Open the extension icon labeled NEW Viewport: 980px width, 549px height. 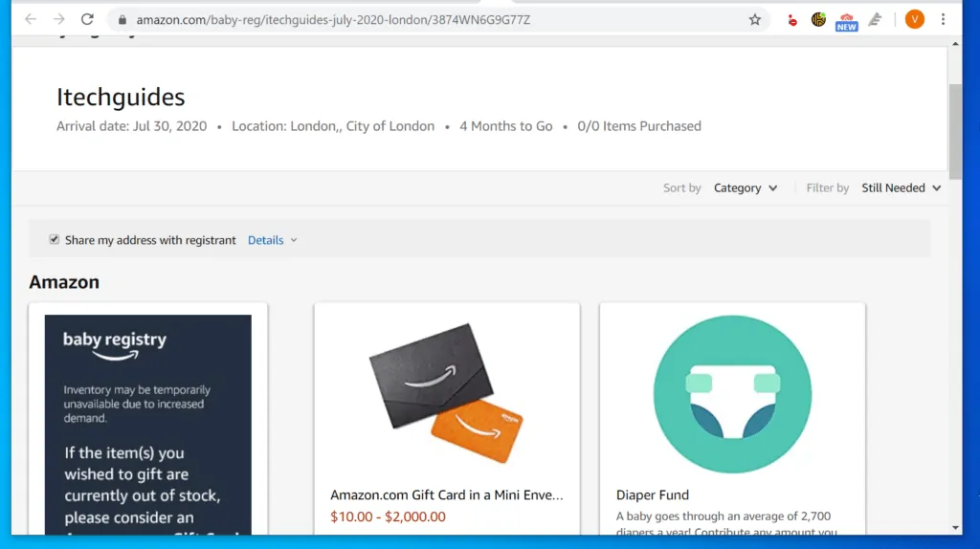(x=846, y=21)
